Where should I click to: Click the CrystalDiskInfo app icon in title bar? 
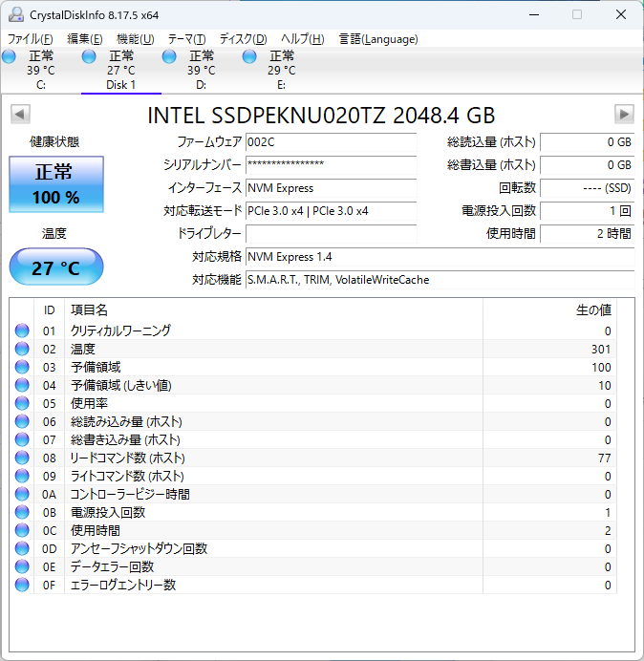[x=16, y=14]
